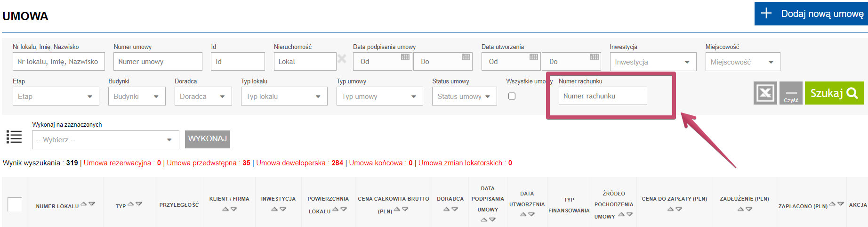Click the Przyległość column header
868x227 pixels.
click(179, 205)
